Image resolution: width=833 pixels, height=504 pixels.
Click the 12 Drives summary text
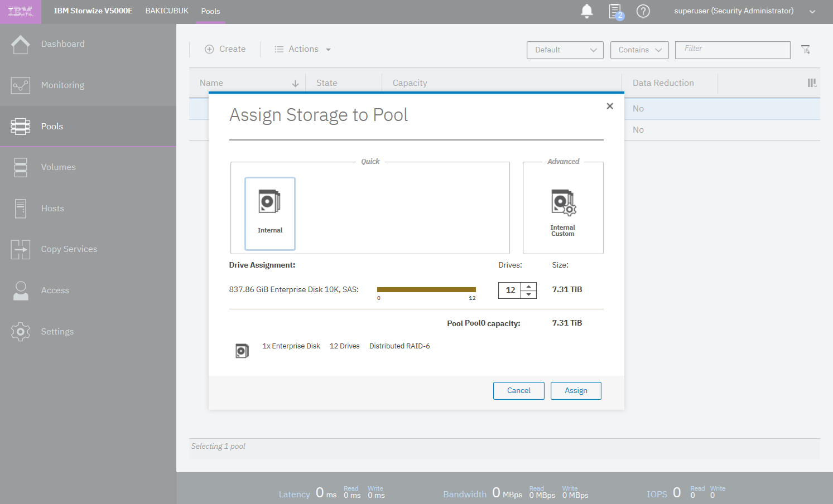pyautogui.click(x=345, y=346)
